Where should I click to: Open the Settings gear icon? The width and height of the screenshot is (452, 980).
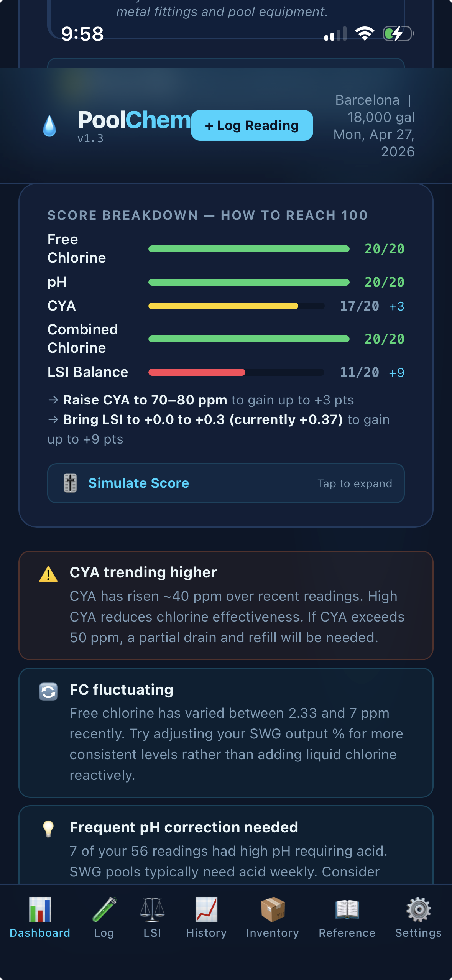click(418, 909)
